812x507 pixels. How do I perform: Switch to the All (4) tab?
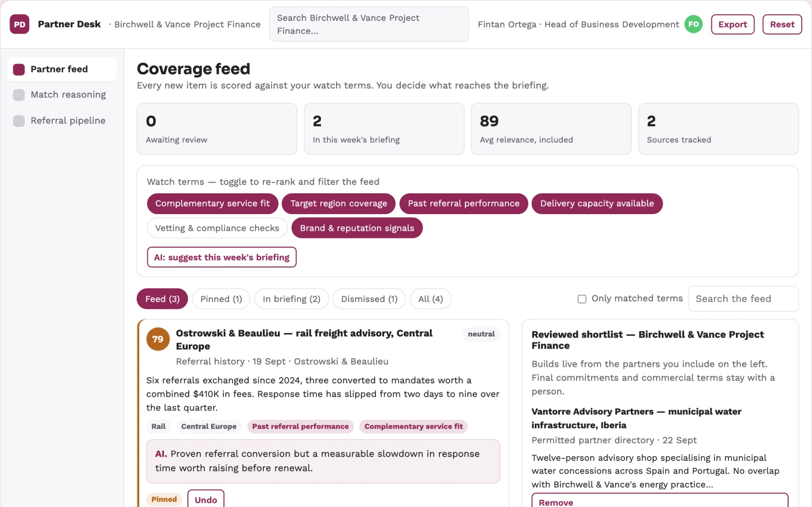430,299
